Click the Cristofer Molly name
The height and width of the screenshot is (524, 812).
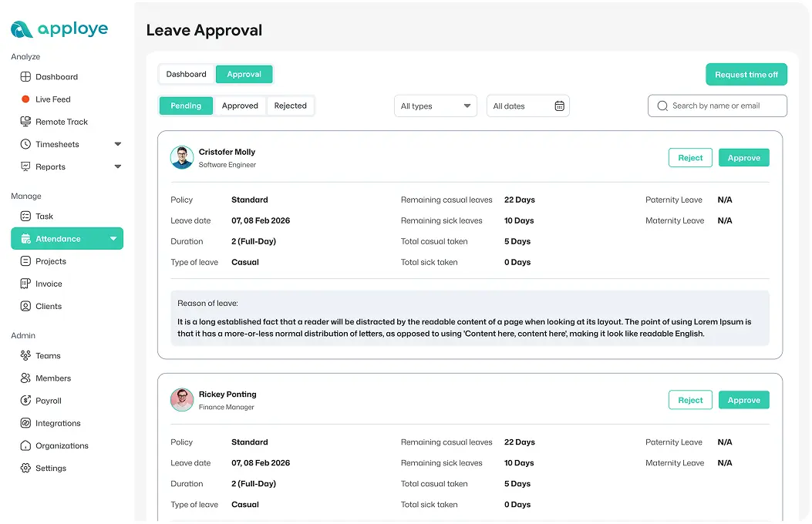point(227,152)
